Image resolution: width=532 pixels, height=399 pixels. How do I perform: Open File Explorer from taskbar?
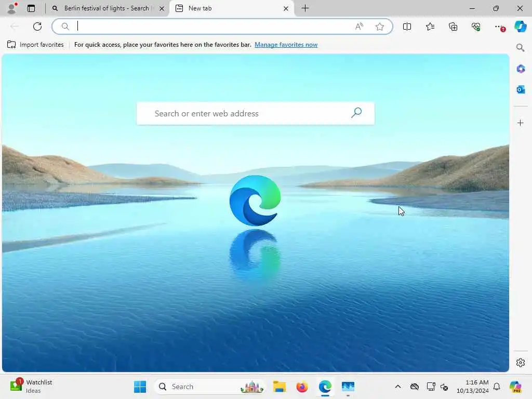coord(279,387)
